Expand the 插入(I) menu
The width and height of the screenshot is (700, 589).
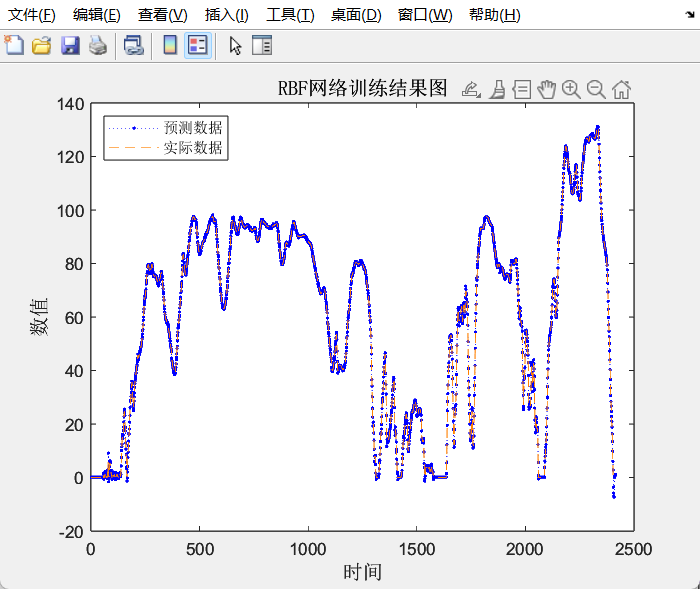tap(226, 15)
